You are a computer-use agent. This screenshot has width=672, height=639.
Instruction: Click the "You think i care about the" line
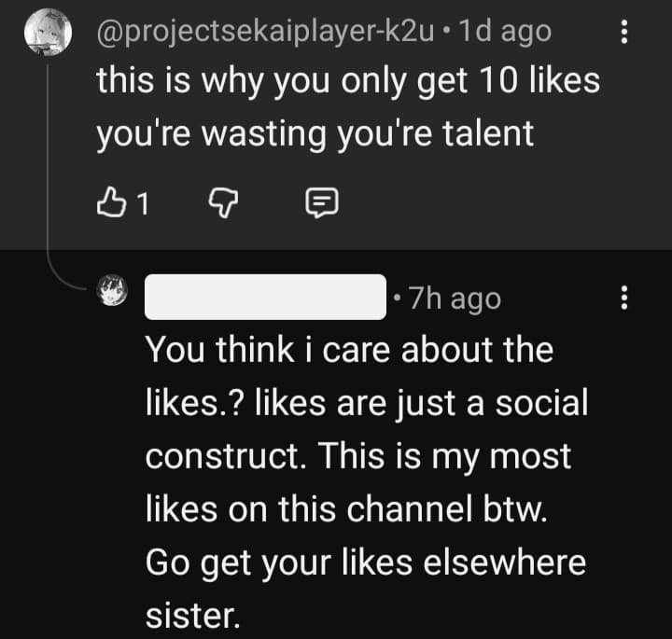tap(349, 351)
